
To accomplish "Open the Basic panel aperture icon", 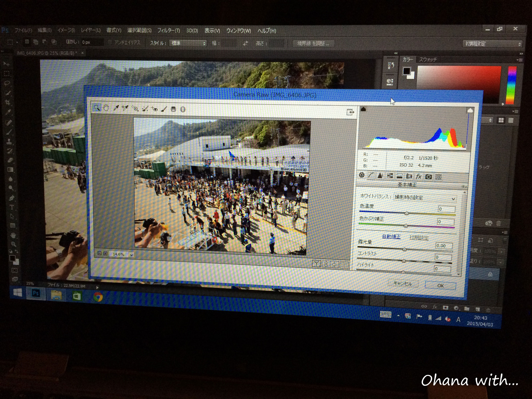I will tap(362, 175).
